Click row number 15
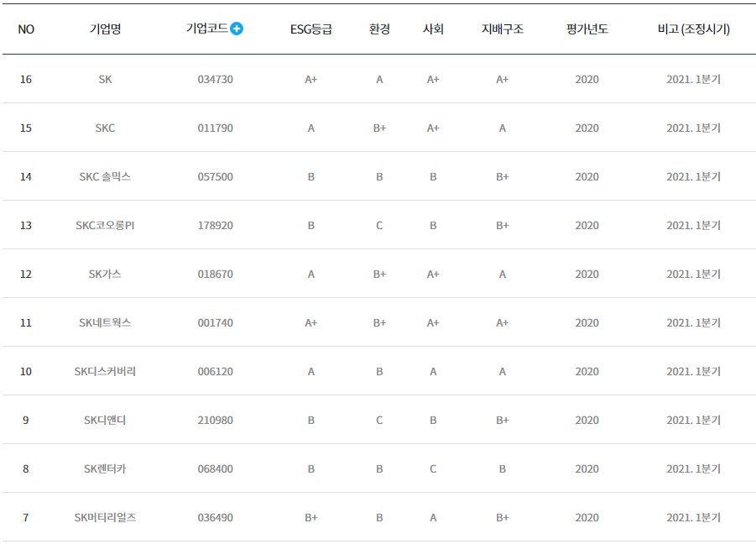 [26, 128]
